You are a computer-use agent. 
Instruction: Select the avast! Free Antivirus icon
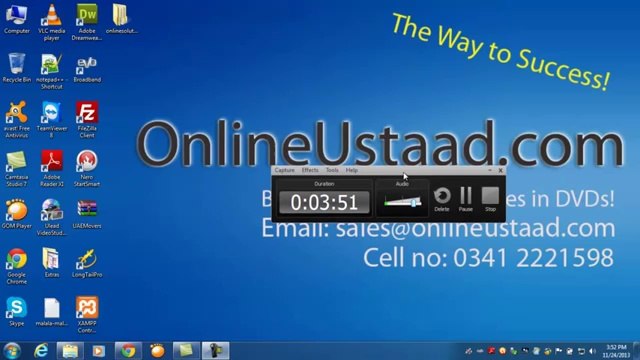point(16,120)
